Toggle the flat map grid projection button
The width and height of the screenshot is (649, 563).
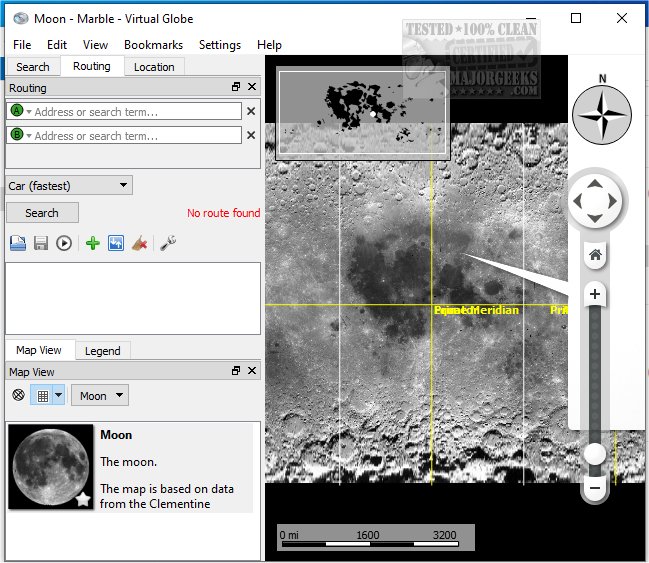click(x=42, y=395)
